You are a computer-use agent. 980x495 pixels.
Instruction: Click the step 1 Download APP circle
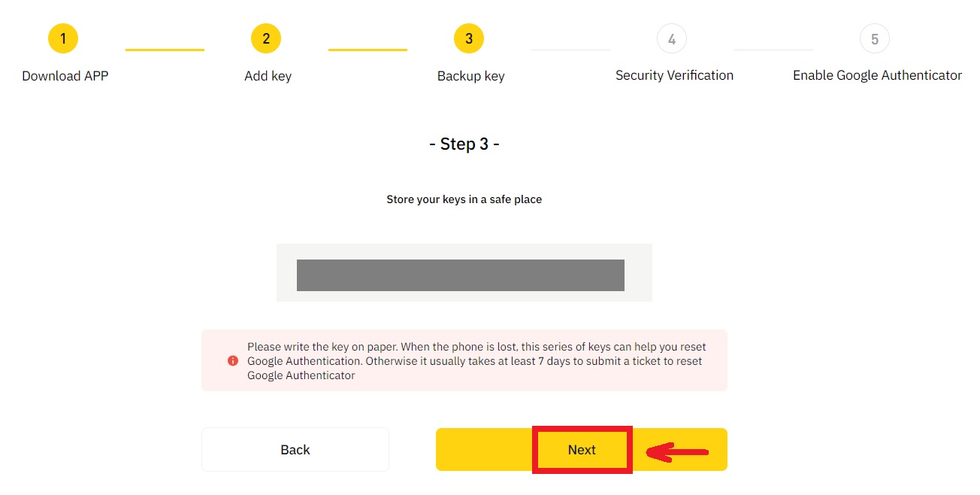(63, 38)
